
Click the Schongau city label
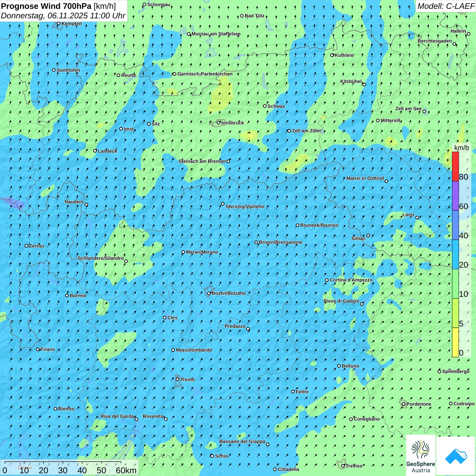(x=159, y=4)
